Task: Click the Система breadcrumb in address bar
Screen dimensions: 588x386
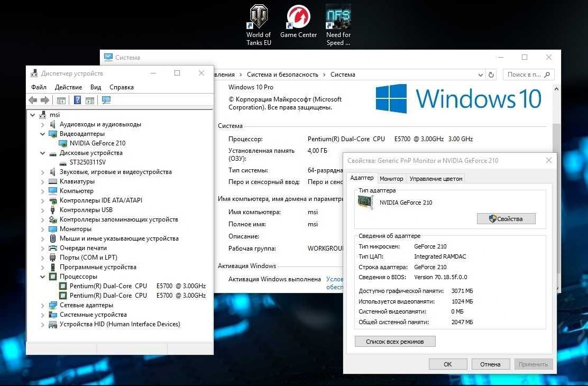Action: coord(343,75)
